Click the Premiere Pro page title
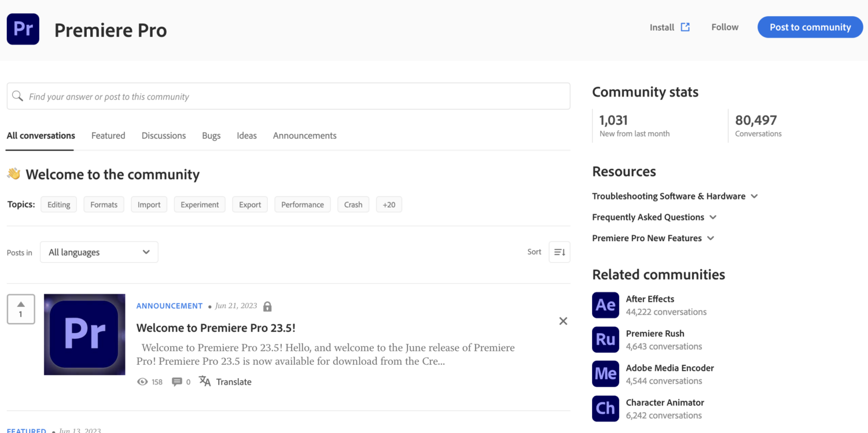Screen dimensions: 868x433 [111, 30]
